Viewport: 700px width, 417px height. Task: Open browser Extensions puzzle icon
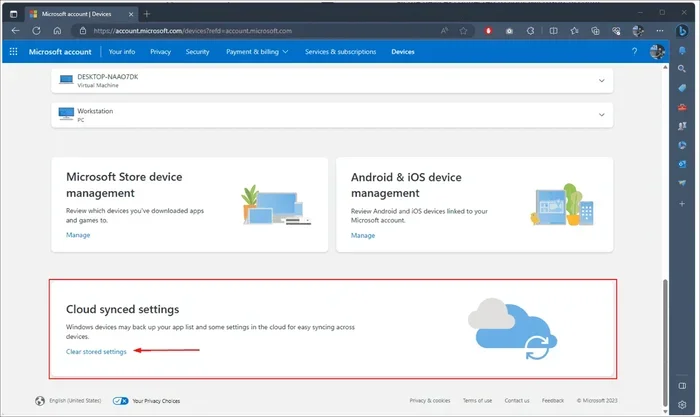[530, 31]
